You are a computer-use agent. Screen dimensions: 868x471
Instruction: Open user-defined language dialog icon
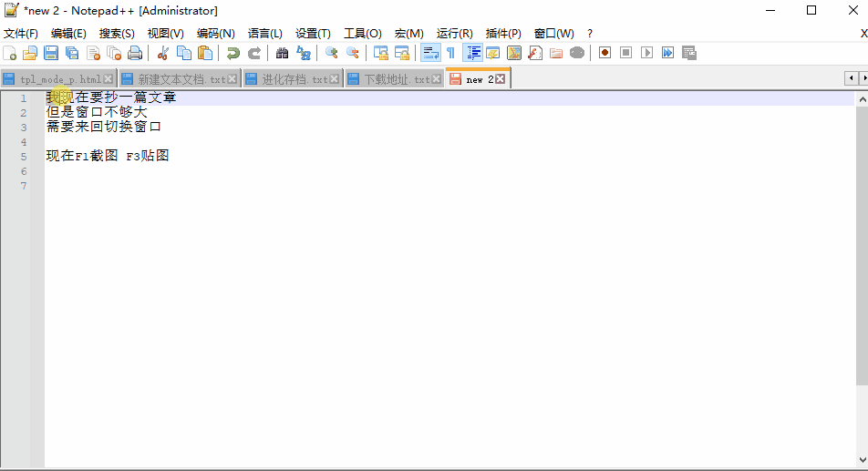(x=492, y=53)
